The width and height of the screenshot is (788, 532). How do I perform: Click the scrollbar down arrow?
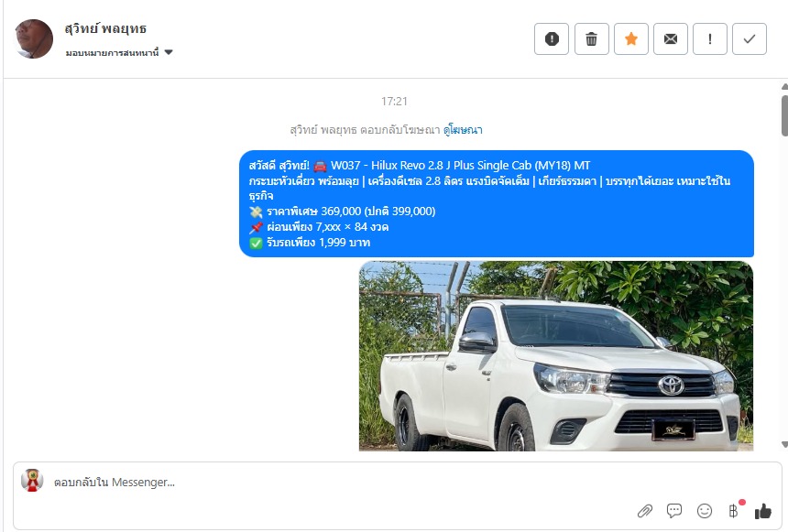(x=784, y=445)
